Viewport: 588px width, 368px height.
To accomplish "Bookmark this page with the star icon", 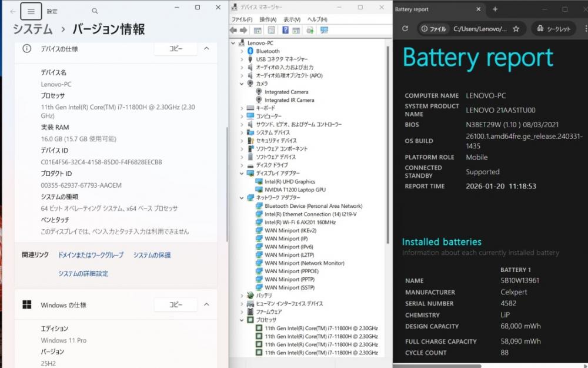I will [516, 28].
